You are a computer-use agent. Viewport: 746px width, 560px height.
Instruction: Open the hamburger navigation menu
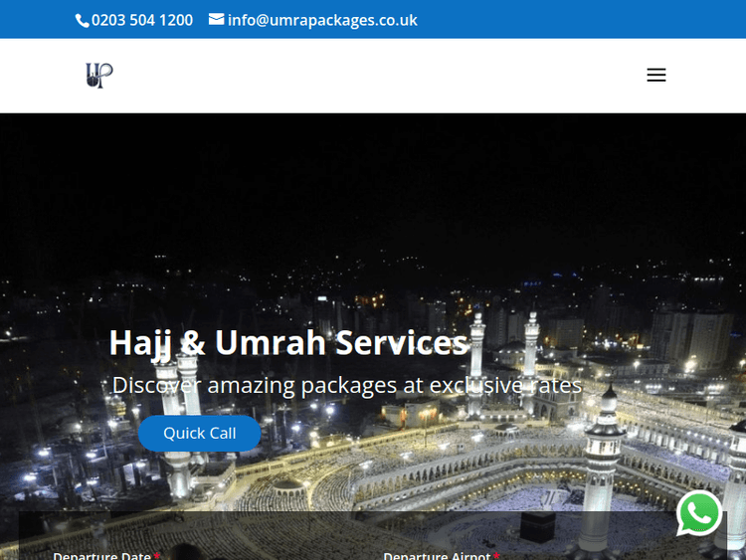tap(656, 76)
